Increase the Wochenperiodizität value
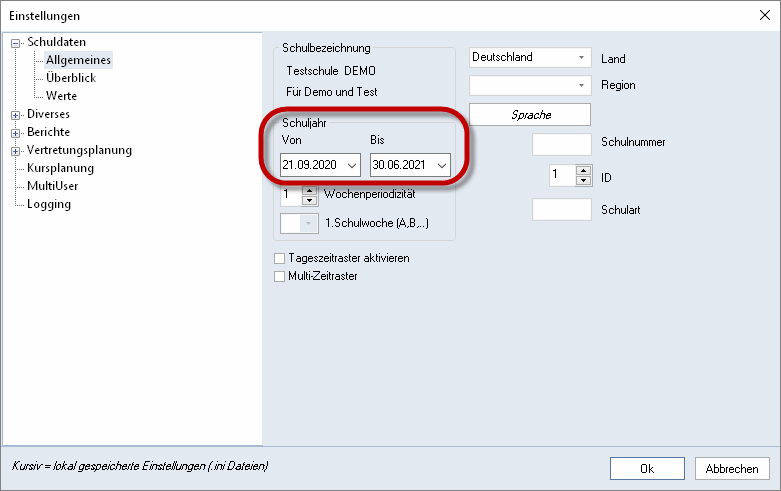The height and width of the screenshot is (491, 781). (309, 191)
